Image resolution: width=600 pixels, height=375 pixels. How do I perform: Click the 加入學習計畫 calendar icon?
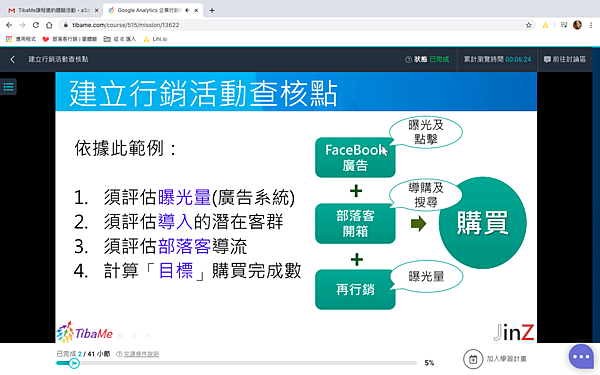coord(473,359)
